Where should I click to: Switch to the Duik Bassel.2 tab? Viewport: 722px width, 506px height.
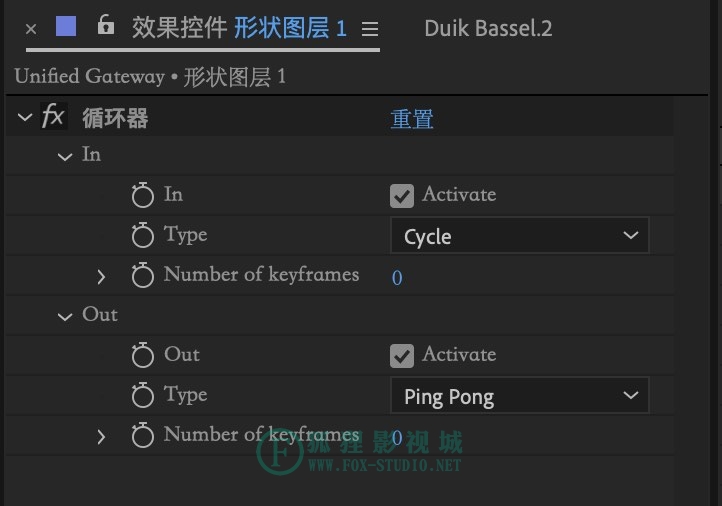point(488,29)
